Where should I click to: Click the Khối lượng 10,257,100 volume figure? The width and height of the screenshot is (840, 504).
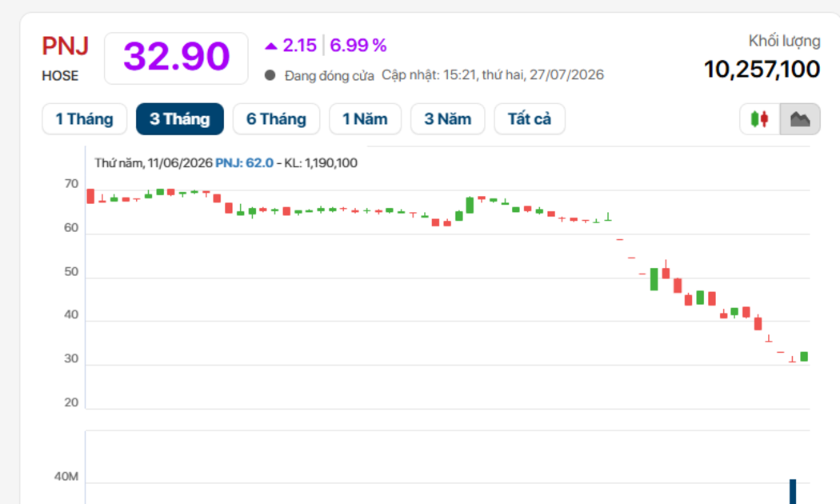coord(762,70)
